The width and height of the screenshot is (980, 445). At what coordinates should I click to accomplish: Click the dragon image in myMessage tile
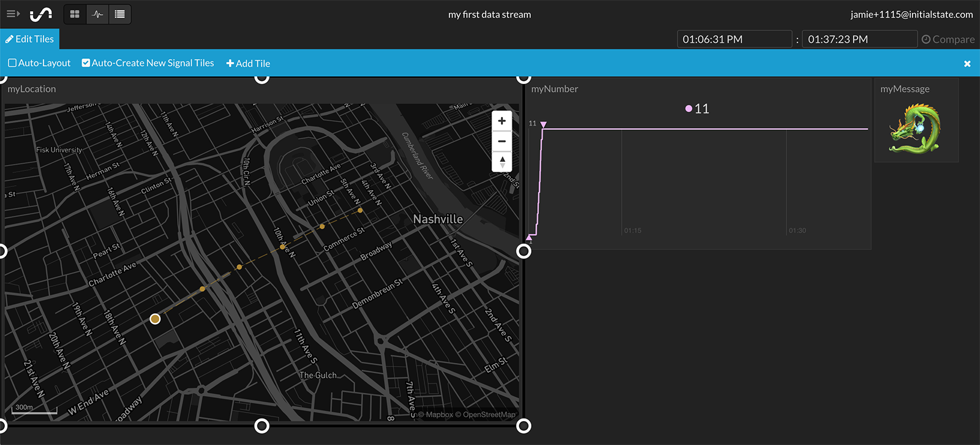[x=915, y=129]
